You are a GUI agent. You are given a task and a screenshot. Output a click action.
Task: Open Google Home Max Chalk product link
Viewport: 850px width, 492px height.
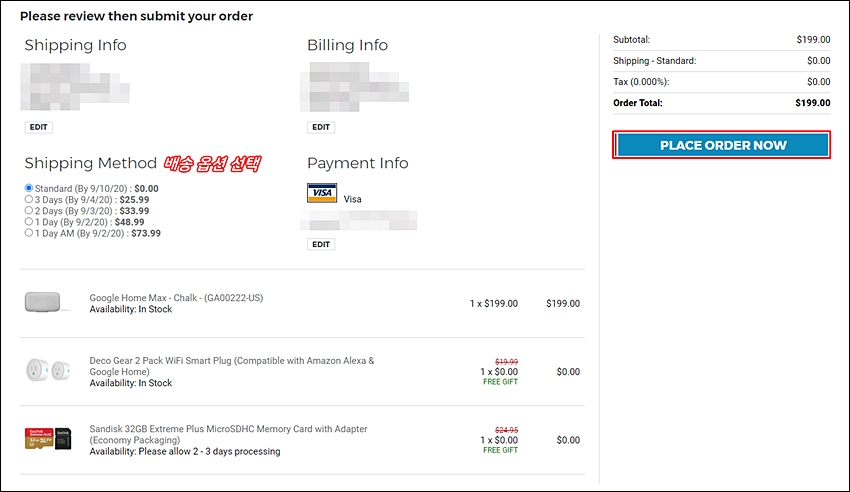[176, 298]
